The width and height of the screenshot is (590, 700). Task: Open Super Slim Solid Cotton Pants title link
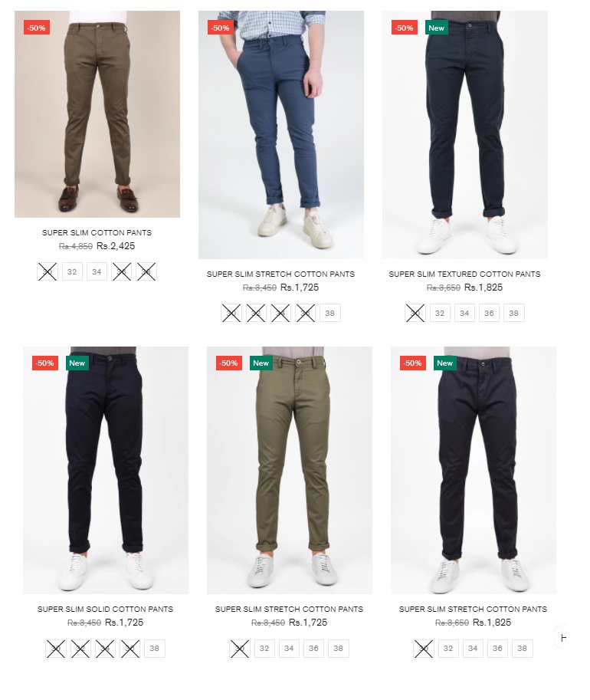click(x=105, y=609)
